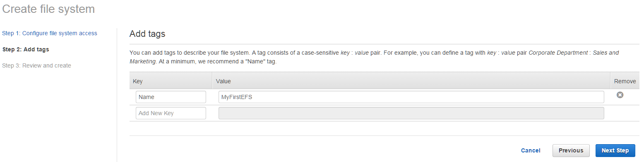Click the tag description paragraph text
The width and height of the screenshot is (644, 162).
[374, 57]
